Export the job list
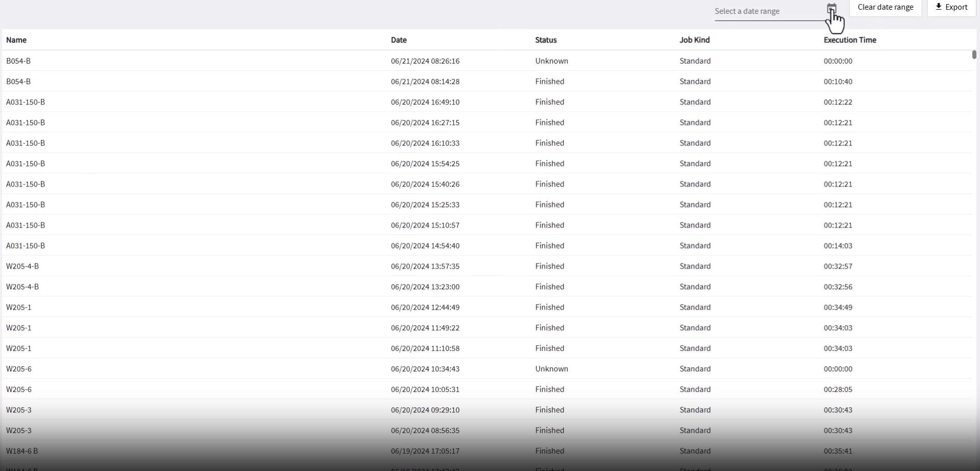 pyautogui.click(x=951, y=7)
